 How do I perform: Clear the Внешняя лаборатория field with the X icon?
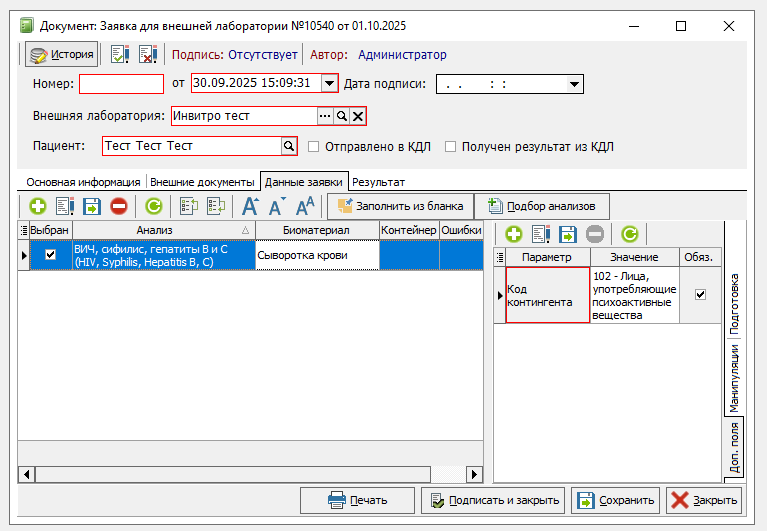click(358, 117)
